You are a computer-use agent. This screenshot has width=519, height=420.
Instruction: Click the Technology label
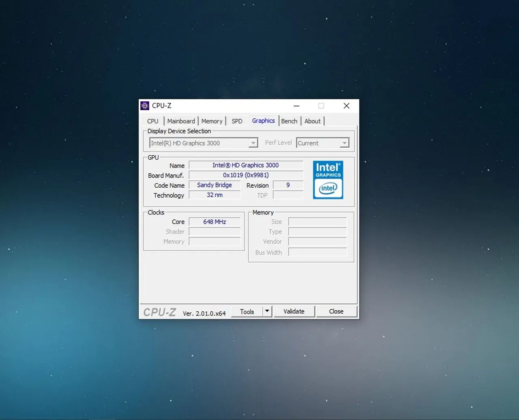point(169,195)
